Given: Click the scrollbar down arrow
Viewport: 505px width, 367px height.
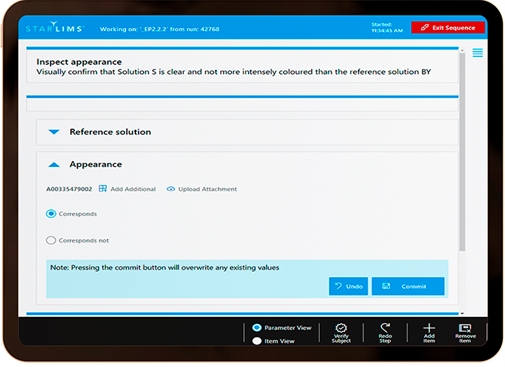Looking at the screenshot, I should (462, 313).
